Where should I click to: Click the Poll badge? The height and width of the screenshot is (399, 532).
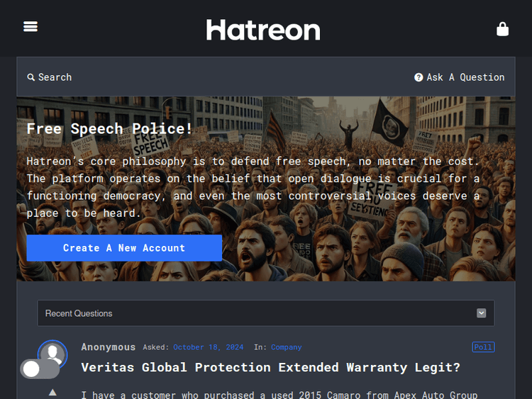[483, 347]
